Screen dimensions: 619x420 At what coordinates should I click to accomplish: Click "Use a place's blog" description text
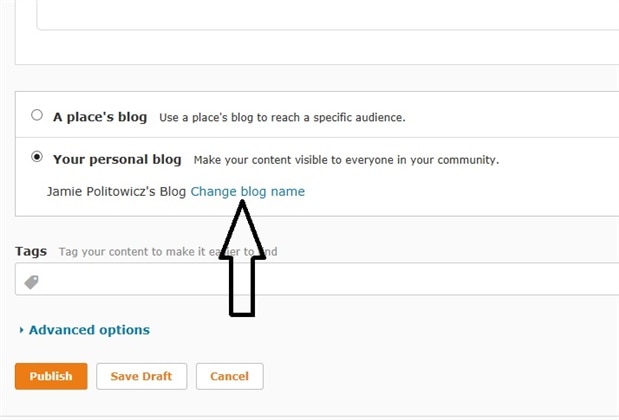click(x=282, y=118)
